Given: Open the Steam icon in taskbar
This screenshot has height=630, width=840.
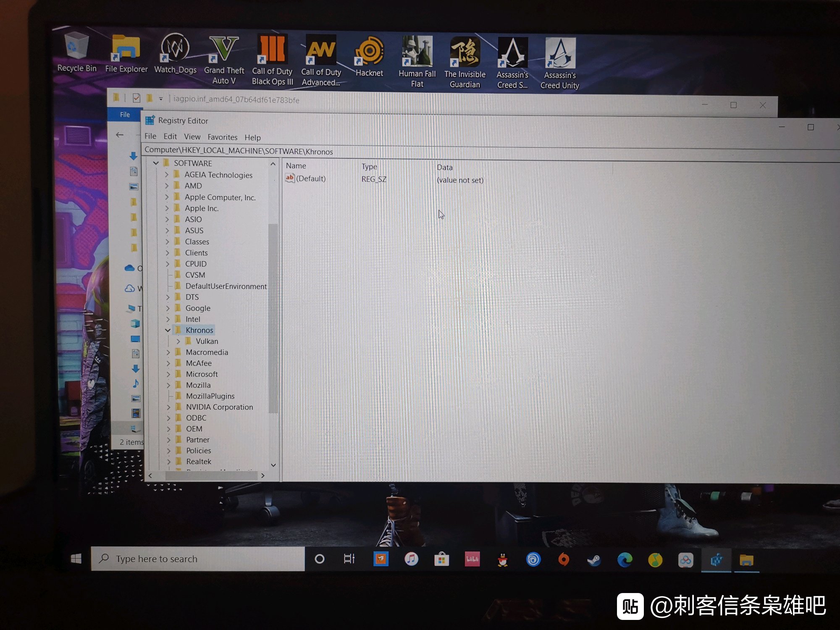Looking at the screenshot, I should (x=594, y=560).
